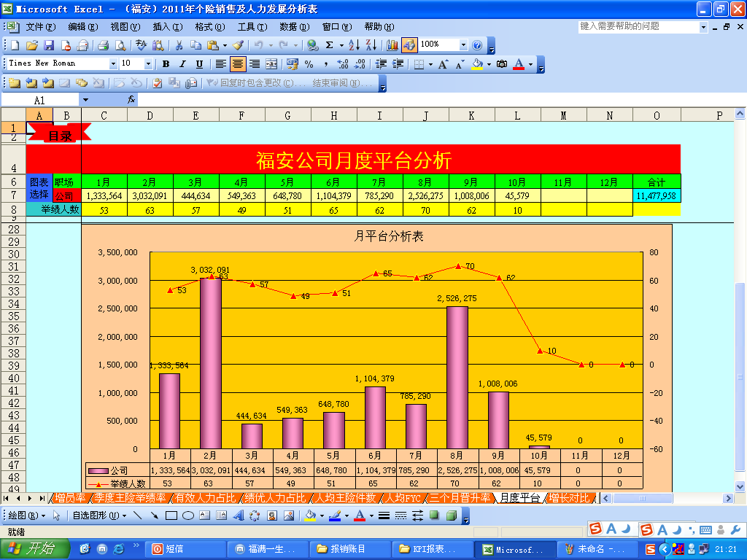Click the camera icon in formatting toolbar

pyautogui.click(x=502, y=64)
